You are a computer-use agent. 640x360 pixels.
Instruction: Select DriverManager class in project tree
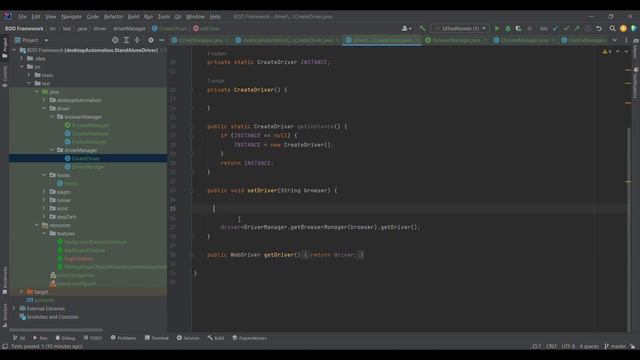pos(88,167)
